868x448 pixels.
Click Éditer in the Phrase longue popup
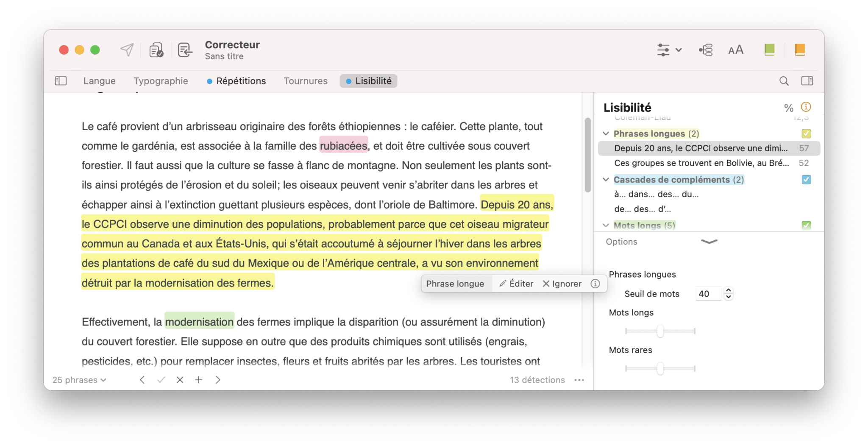pyautogui.click(x=516, y=284)
